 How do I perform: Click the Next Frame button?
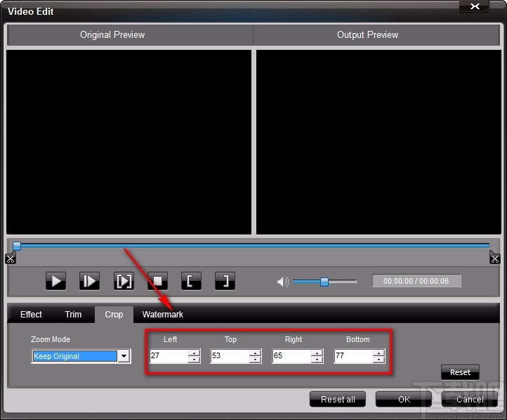(90, 281)
